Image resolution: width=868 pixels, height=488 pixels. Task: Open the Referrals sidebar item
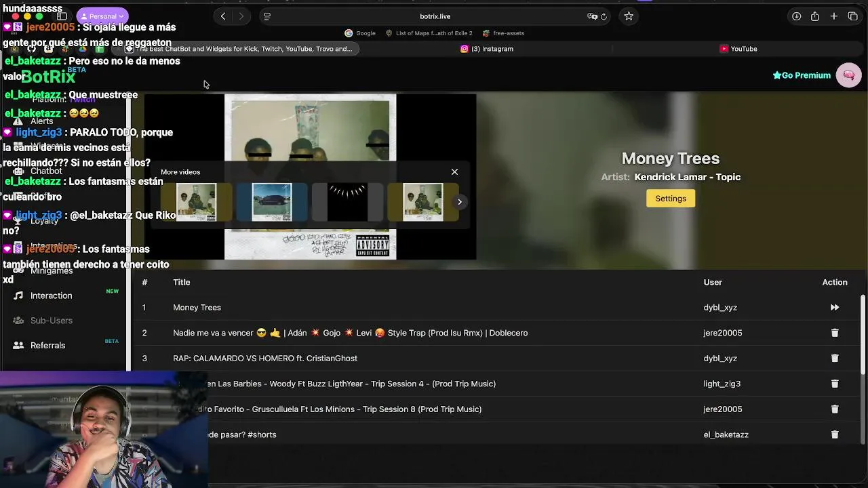47,346
